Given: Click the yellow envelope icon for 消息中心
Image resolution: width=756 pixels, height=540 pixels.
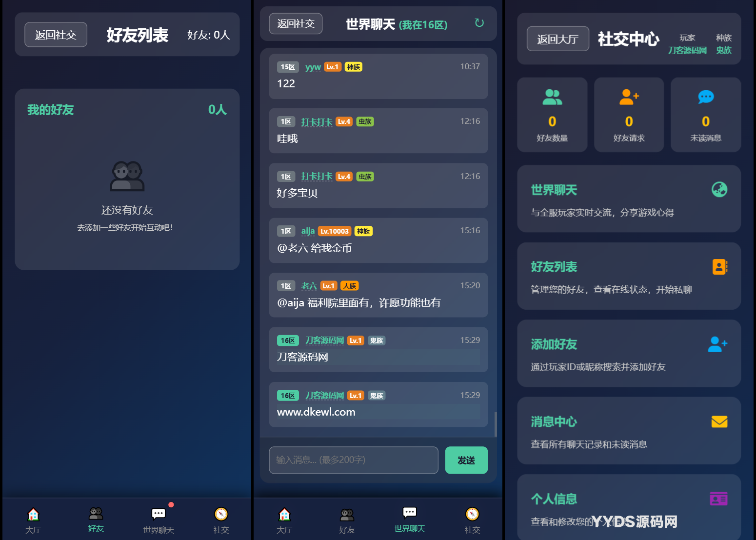Looking at the screenshot, I should coord(719,421).
